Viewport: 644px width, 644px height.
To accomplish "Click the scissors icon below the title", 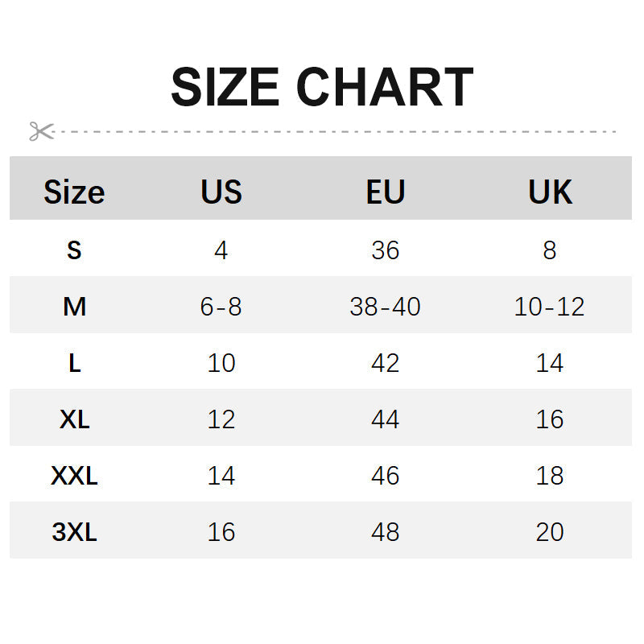I will pyautogui.click(x=41, y=131).
